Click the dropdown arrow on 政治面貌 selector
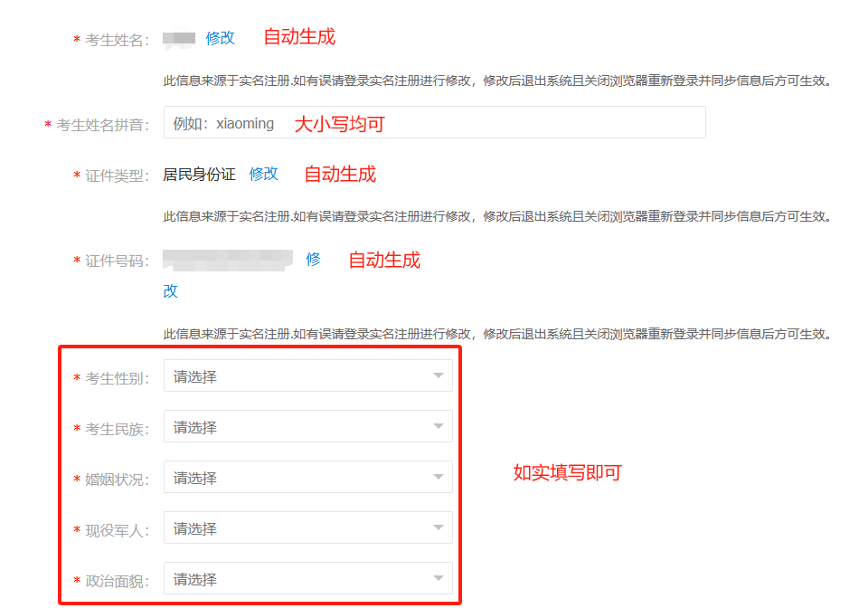 click(437, 578)
